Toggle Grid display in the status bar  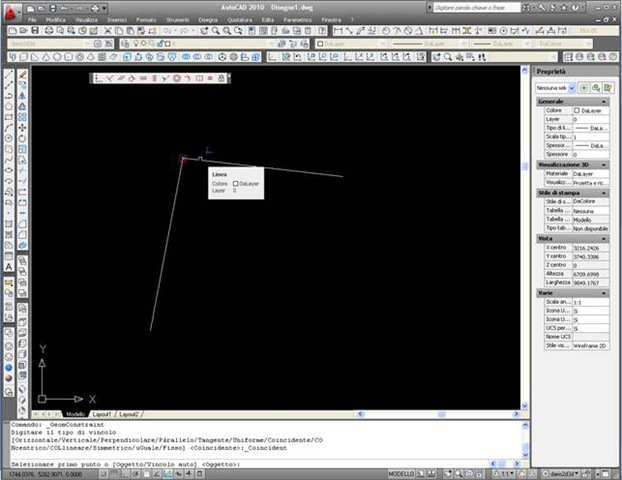(114, 474)
